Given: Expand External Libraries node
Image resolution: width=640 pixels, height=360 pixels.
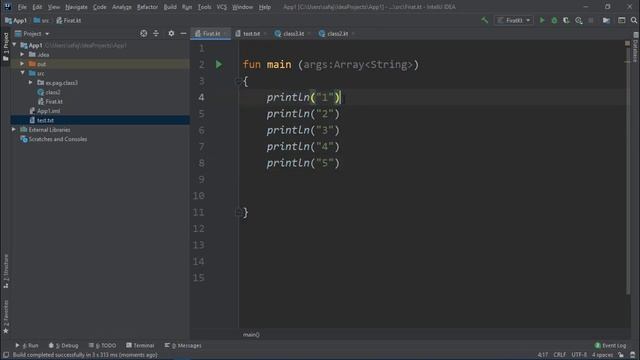Looking at the screenshot, I should tap(14, 129).
